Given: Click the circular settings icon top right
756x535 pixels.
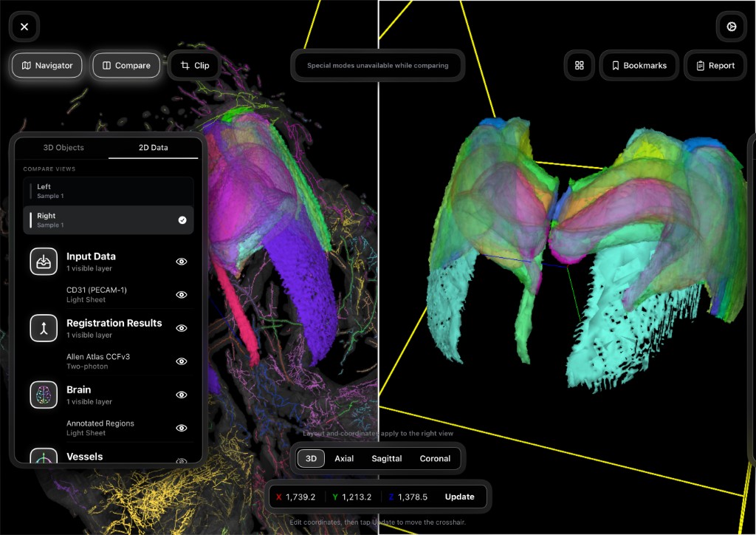Looking at the screenshot, I should (732, 27).
